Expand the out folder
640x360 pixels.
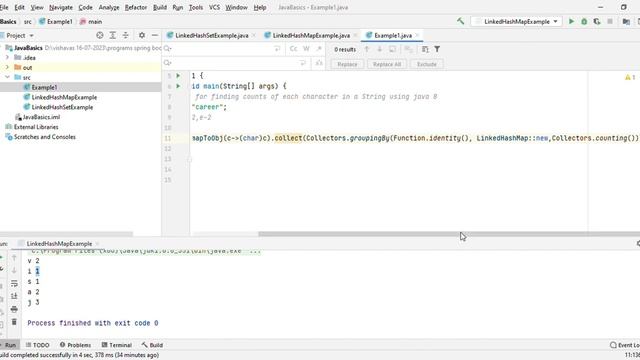pos(7,67)
